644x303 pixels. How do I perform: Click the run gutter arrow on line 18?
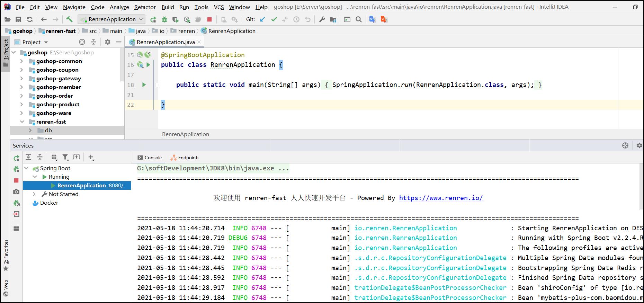144,85
